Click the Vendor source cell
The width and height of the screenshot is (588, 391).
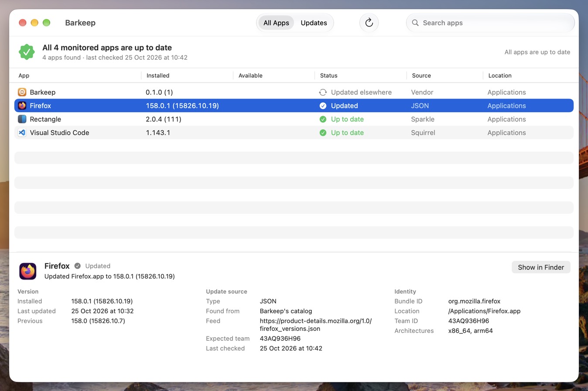coord(422,92)
